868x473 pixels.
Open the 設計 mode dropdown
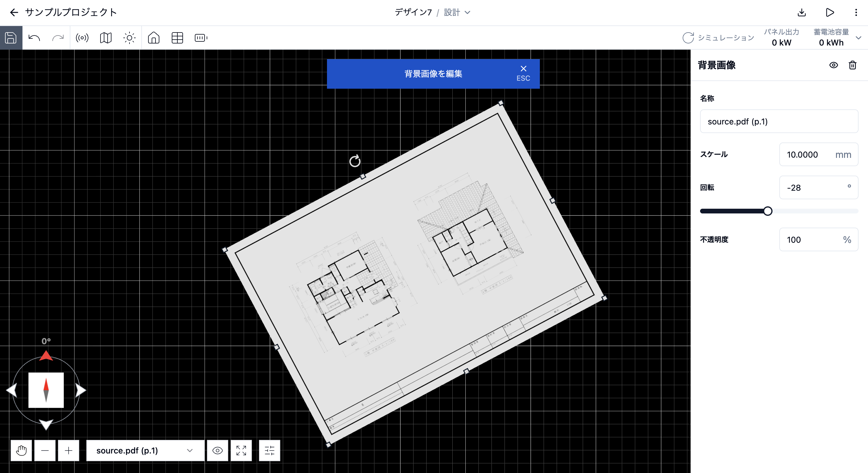457,12
